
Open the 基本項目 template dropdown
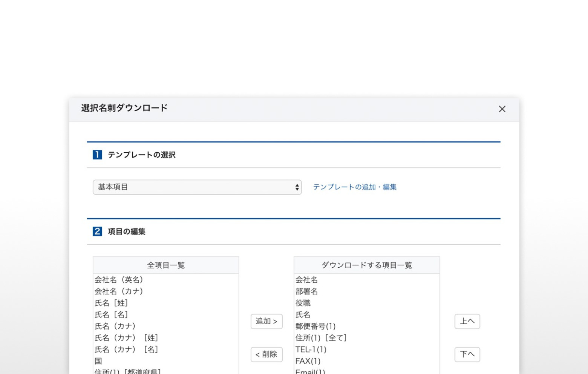(x=197, y=187)
